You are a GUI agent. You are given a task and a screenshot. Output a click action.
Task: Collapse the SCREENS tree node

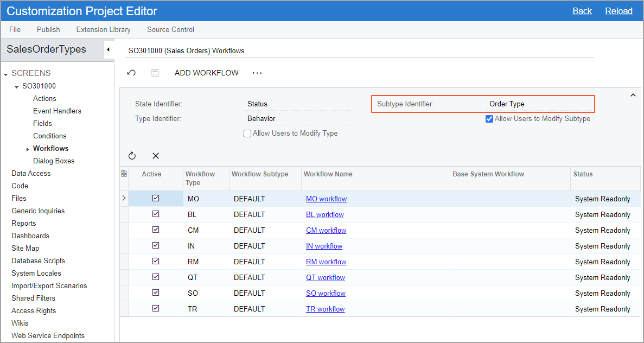6,74
